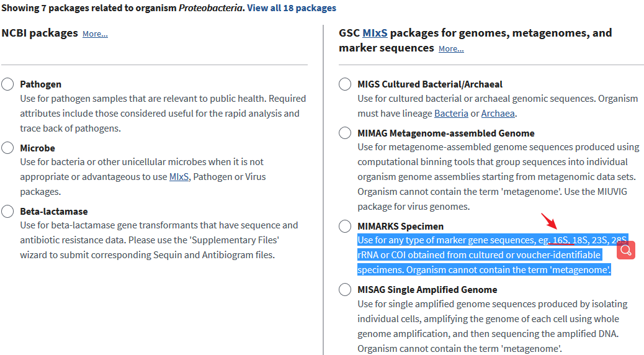Image resolution: width=644 pixels, height=355 pixels.
Task: Pick MISAG Single Amplified Genome radio button
Action: coord(345,289)
